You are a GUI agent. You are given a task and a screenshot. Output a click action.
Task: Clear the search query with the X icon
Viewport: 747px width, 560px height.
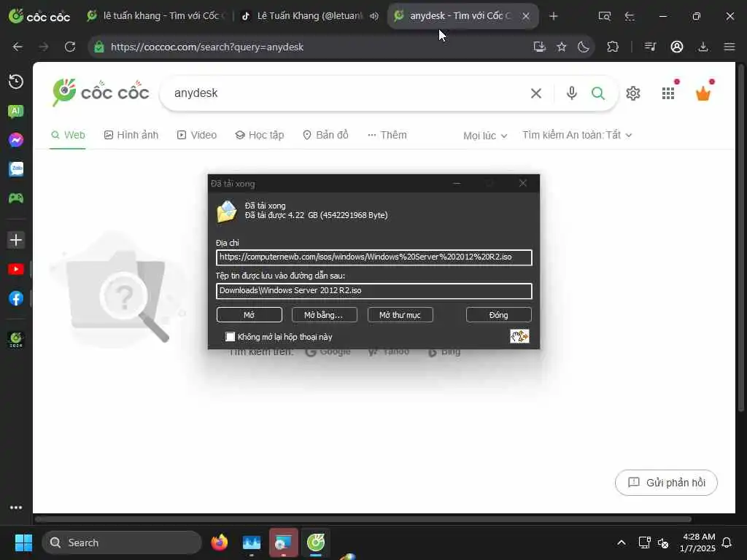536,93
